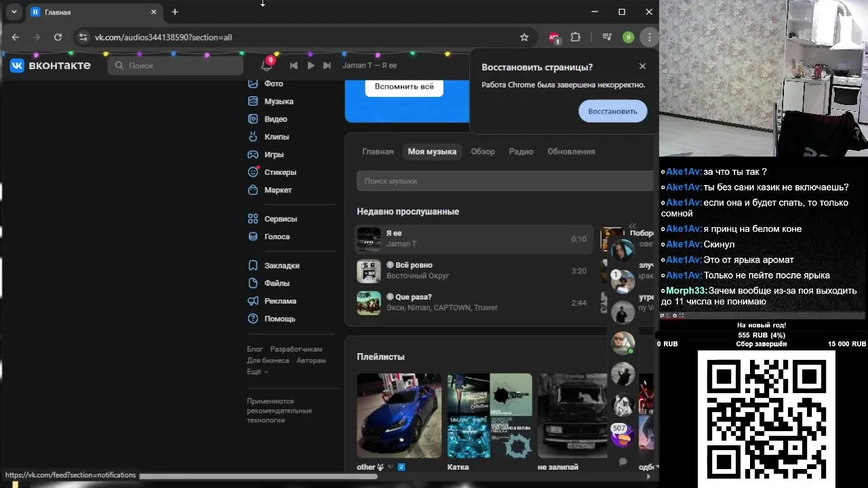Collapse chat sidebar with double-chevron

click(632, 226)
